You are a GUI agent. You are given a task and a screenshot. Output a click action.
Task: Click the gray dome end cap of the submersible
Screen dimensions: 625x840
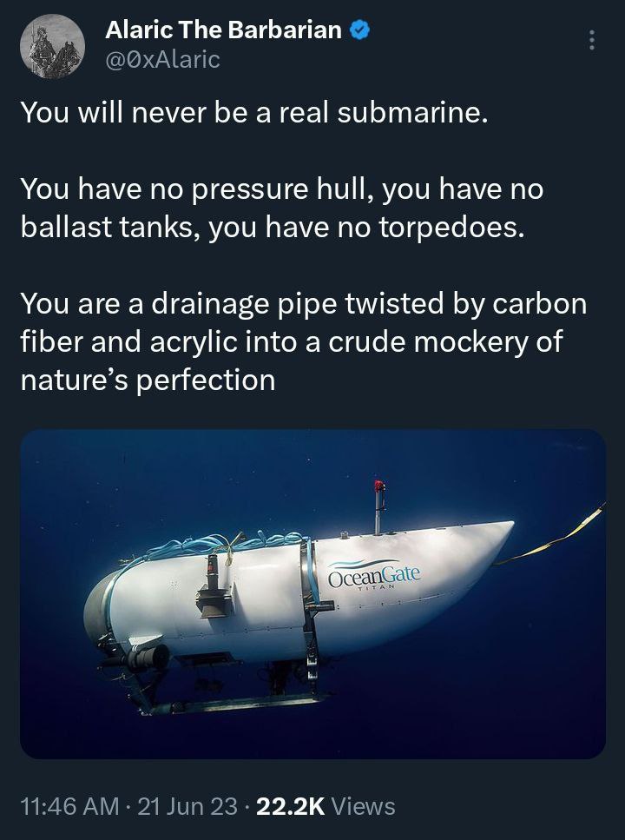coord(99,608)
